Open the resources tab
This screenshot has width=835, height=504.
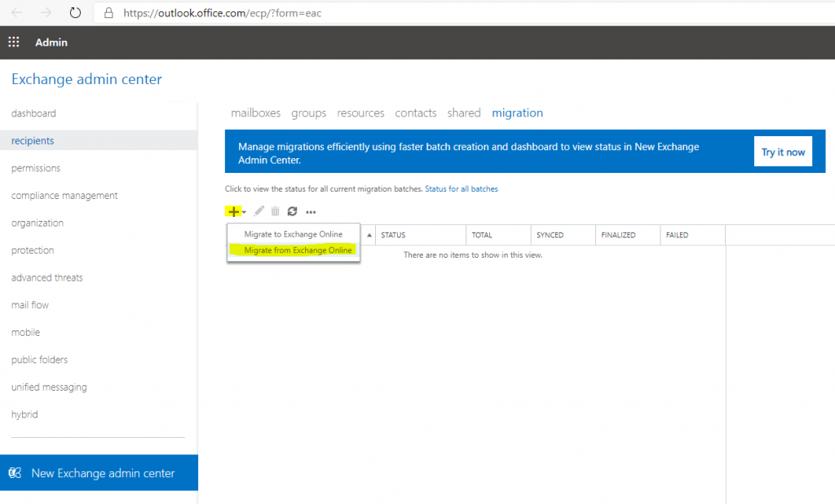360,113
